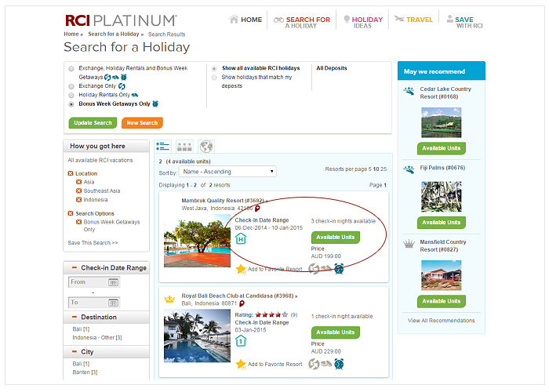Select Exchange, Holiday Rentals and Bonus Week radio
The height and width of the screenshot is (392, 549).
[x=71, y=69]
